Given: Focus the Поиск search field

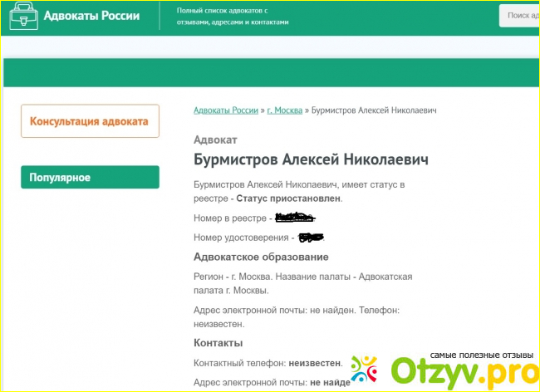Looking at the screenshot, I should coord(519,16).
